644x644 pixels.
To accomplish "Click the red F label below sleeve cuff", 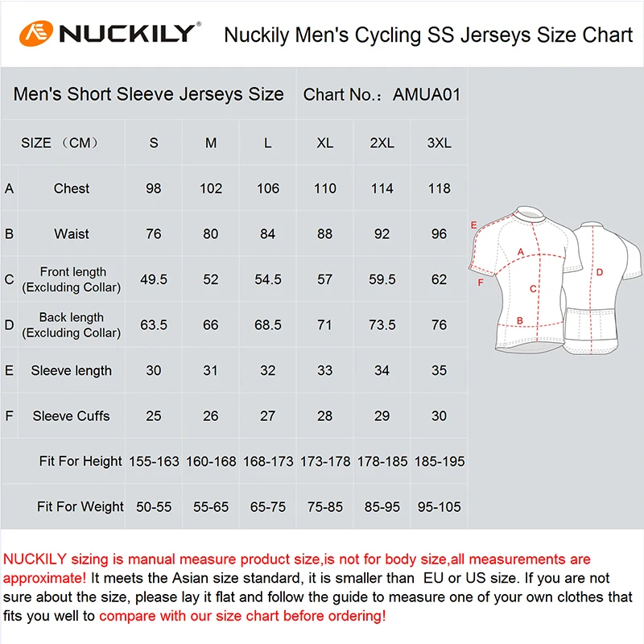I will click(481, 283).
